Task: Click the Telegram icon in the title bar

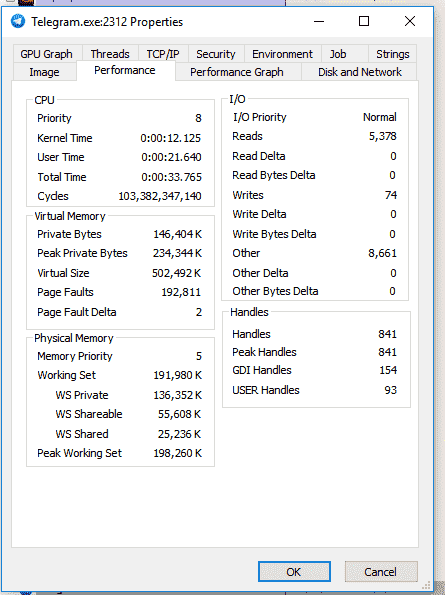Action: (x=18, y=21)
